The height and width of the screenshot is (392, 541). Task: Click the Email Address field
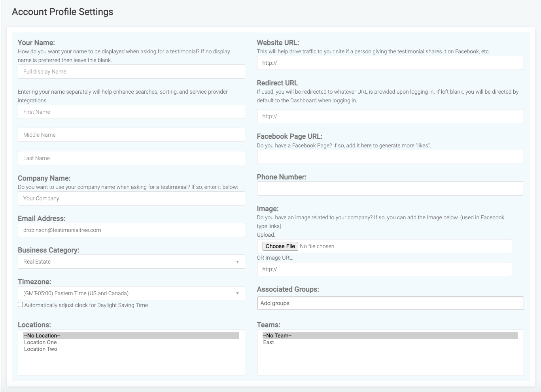click(x=131, y=230)
